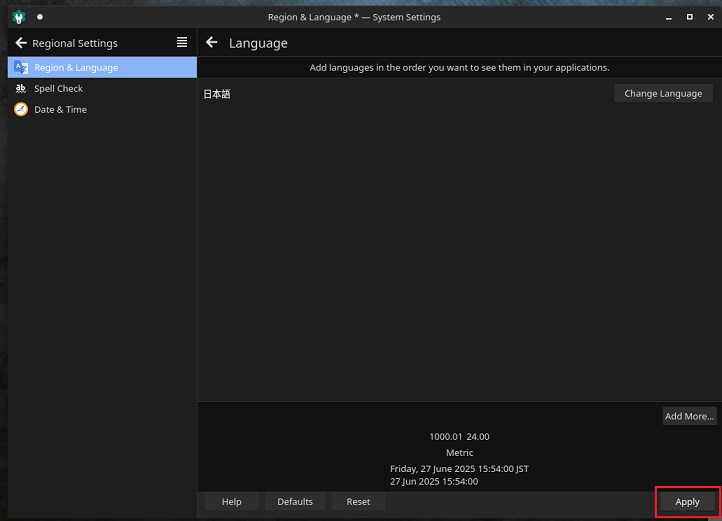Image resolution: width=722 pixels, height=521 pixels.
Task: Click the Metric measurement example text
Action: click(x=460, y=452)
